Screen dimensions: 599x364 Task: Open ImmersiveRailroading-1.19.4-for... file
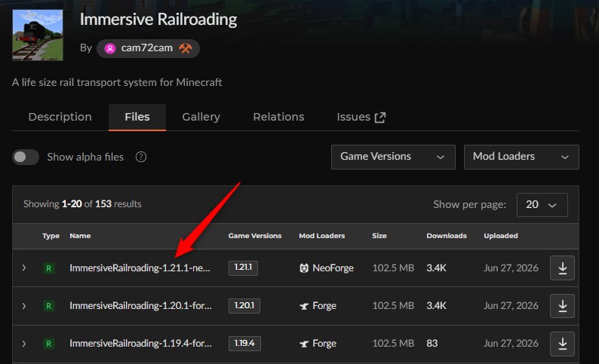[140, 344]
